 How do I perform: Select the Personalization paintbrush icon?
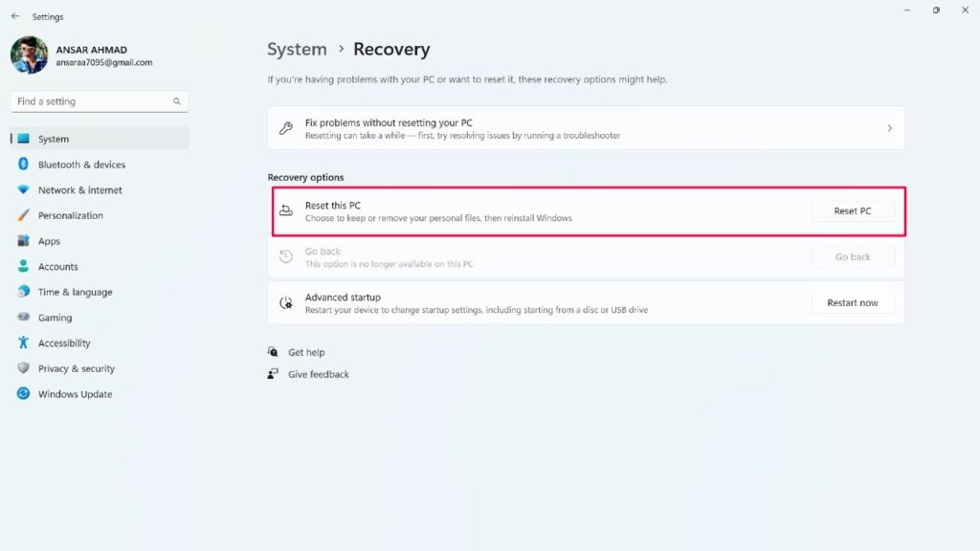coord(23,215)
